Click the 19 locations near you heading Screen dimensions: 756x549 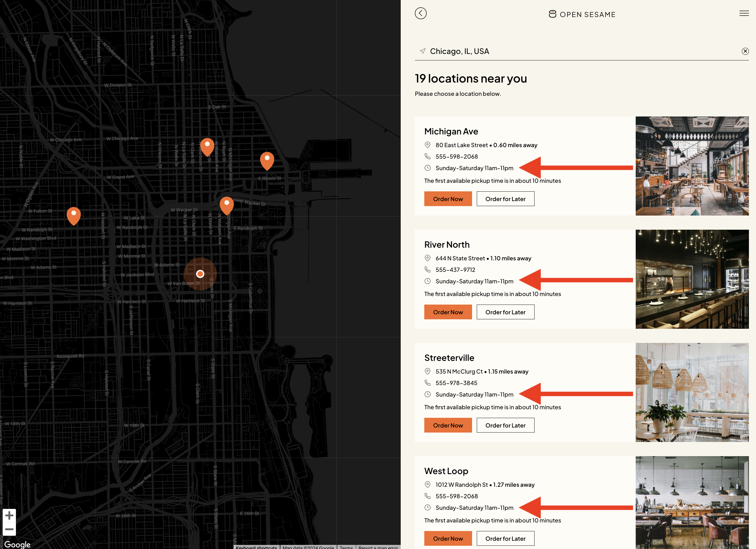click(x=470, y=79)
